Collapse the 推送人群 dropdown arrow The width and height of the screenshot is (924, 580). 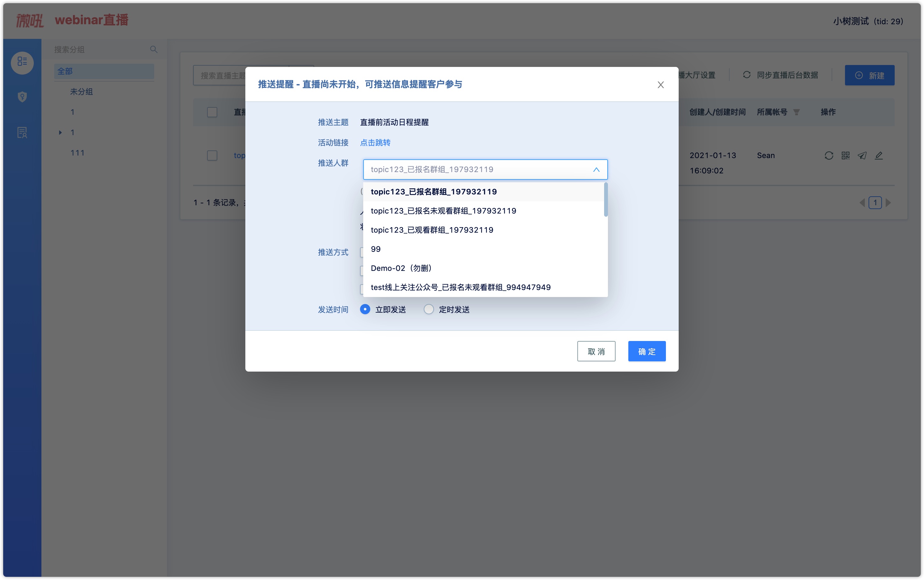(596, 170)
